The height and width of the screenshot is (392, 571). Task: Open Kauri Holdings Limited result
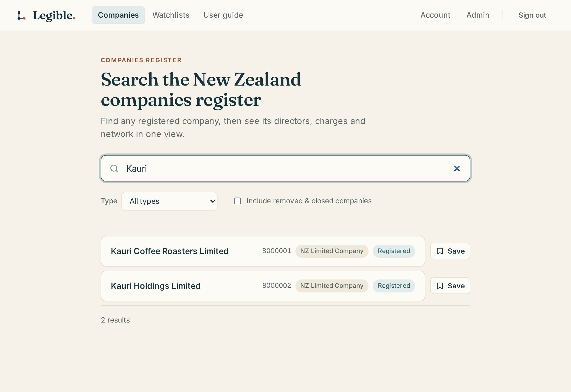coord(263,286)
